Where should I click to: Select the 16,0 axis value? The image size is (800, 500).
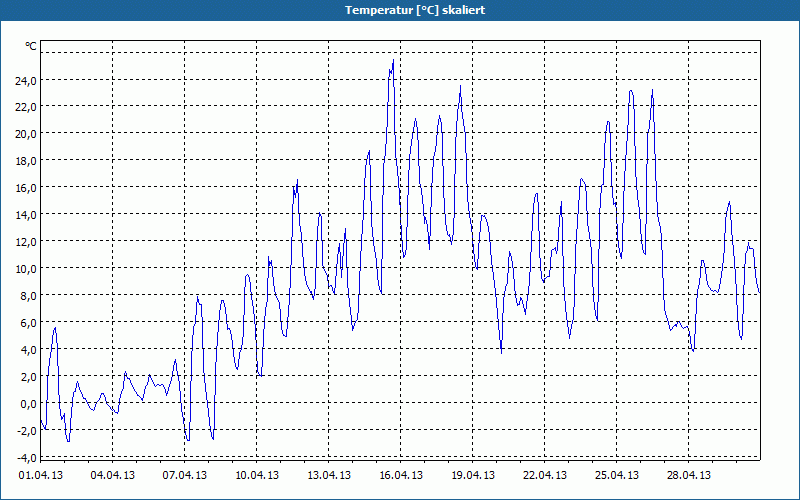tap(27, 188)
